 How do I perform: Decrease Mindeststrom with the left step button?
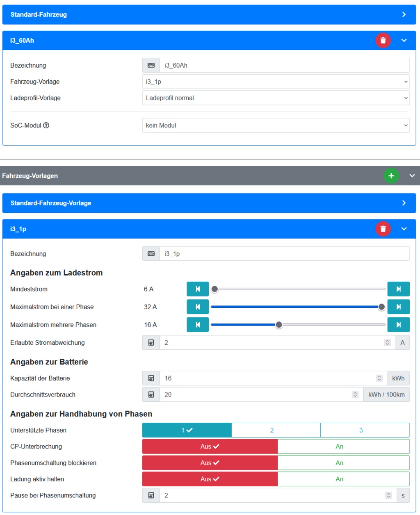pyautogui.click(x=198, y=289)
